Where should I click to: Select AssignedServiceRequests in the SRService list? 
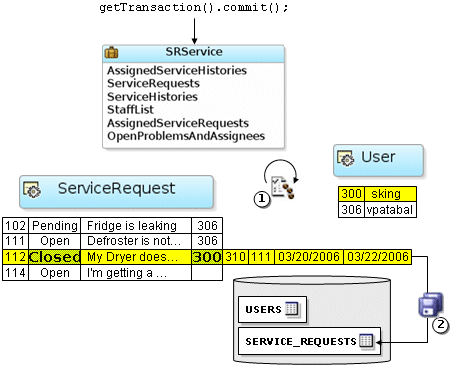pyautogui.click(x=178, y=123)
